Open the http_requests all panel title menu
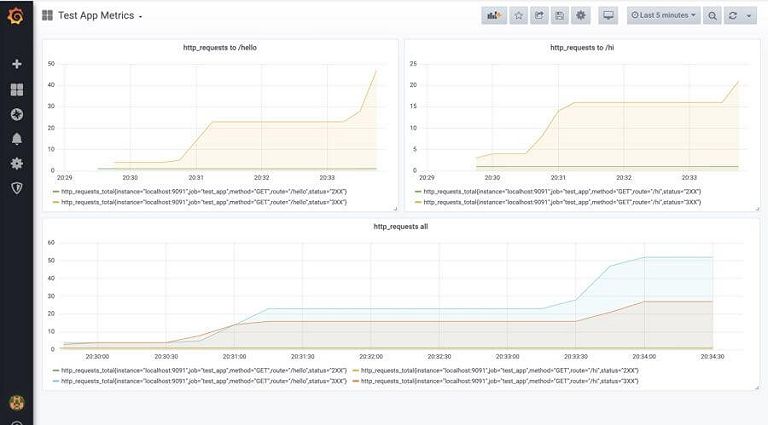Image resolution: width=768 pixels, height=425 pixels. 401,227
